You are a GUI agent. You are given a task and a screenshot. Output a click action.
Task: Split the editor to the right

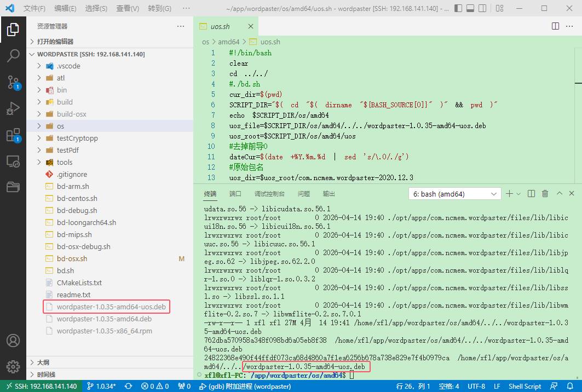pyautogui.click(x=555, y=26)
